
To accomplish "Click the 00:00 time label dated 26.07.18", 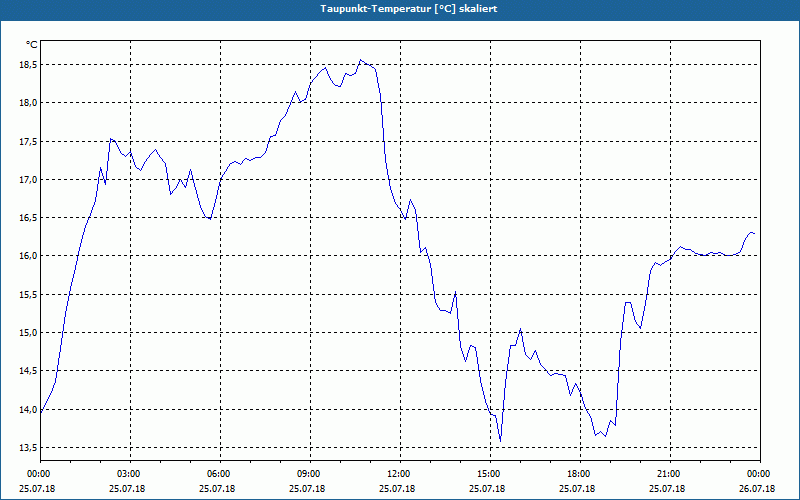I will click(x=757, y=474).
